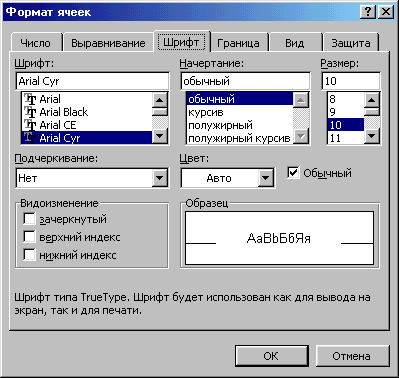Switch to the Защита tab
The width and height of the screenshot is (399, 378).
(x=351, y=43)
